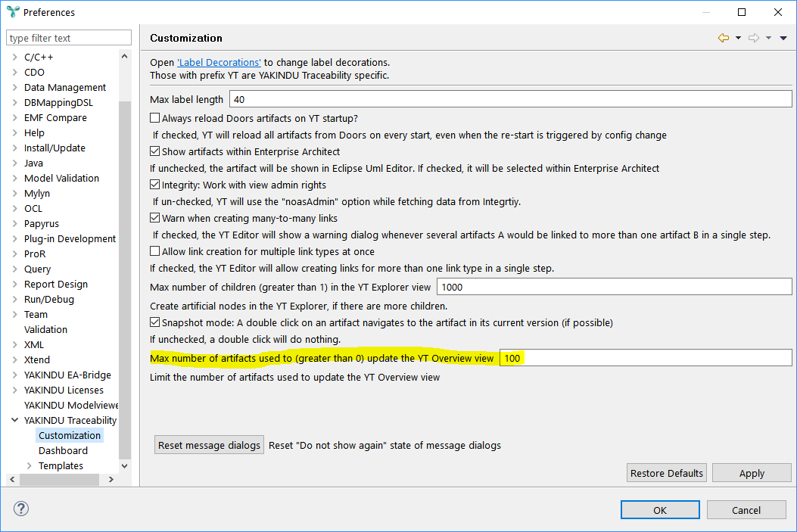Image resolution: width=797 pixels, height=532 pixels.
Task: Click the Apply button
Action: pos(752,472)
